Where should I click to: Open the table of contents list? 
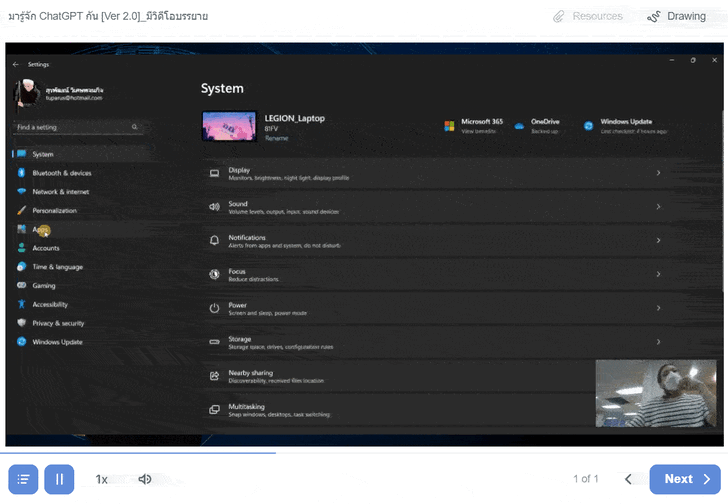(x=23, y=479)
